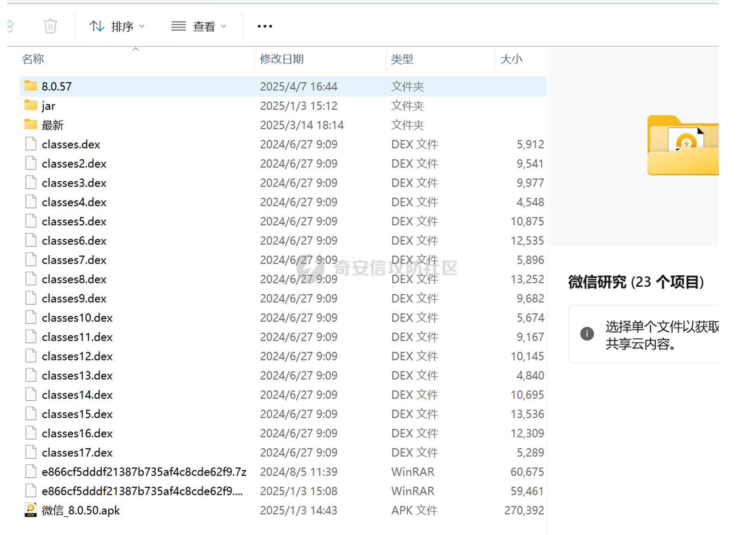Select the 最新 folder icon
The width and height of the screenshot is (756, 535).
coord(31,124)
